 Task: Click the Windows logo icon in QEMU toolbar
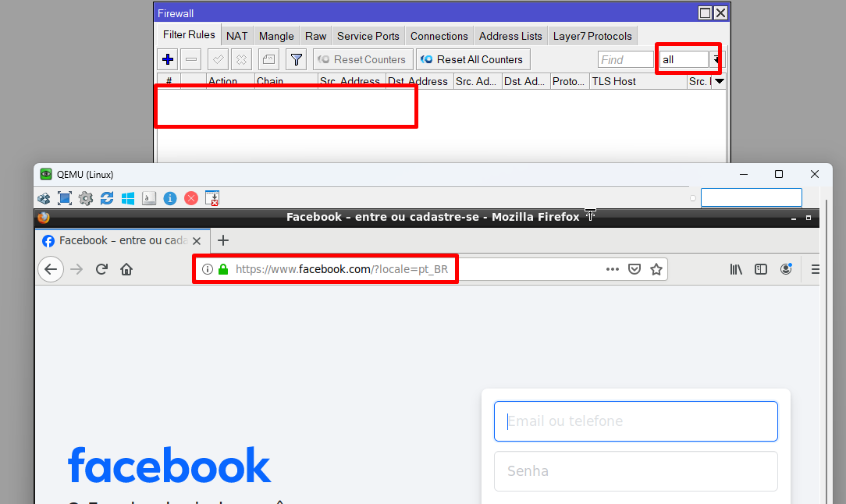tap(128, 199)
